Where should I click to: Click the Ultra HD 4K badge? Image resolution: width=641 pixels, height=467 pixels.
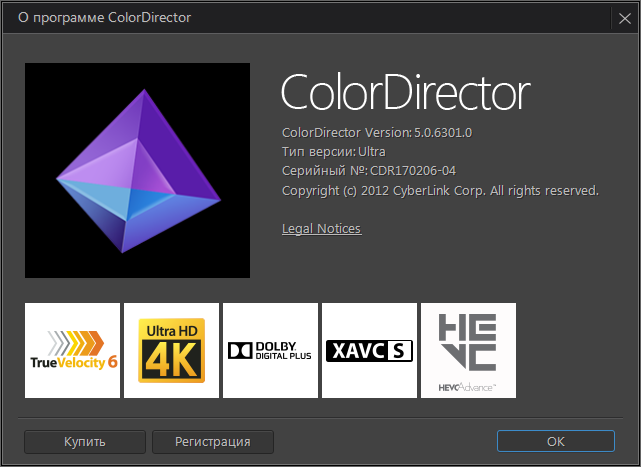(x=170, y=350)
